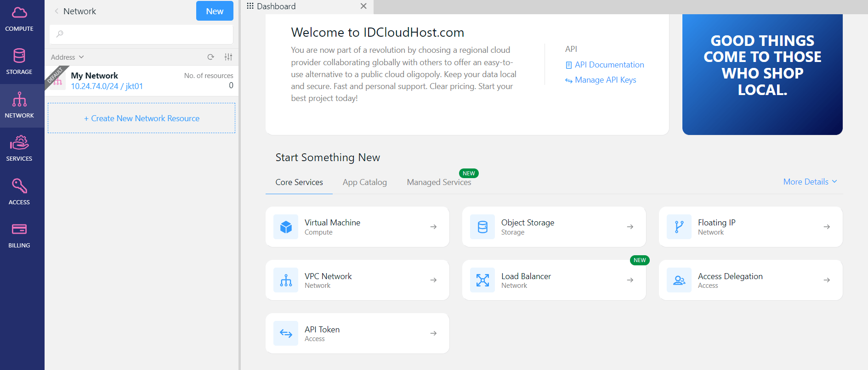The image size is (868, 370).
Task: Close the Dashboard tab
Action: point(363,6)
